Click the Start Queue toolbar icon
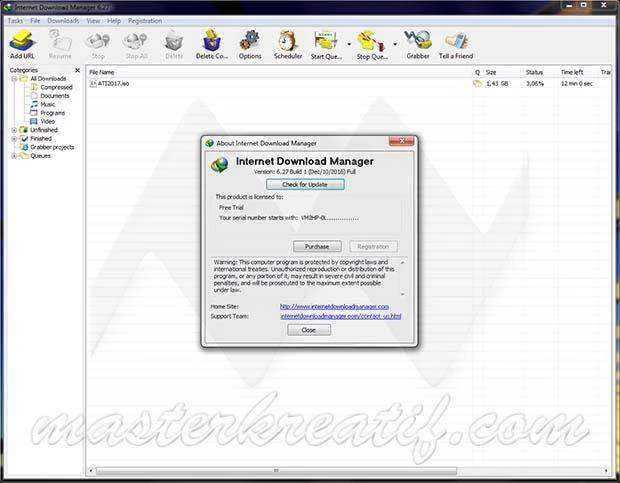Image resolution: width=620 pixels, height=483 pixels. [x=326, y=44]
